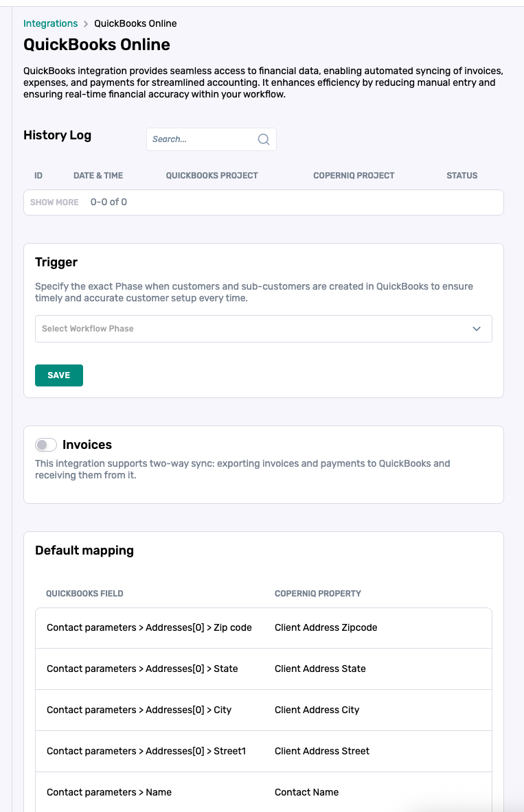Toggle the Invoices sync switch

[46, 445]
